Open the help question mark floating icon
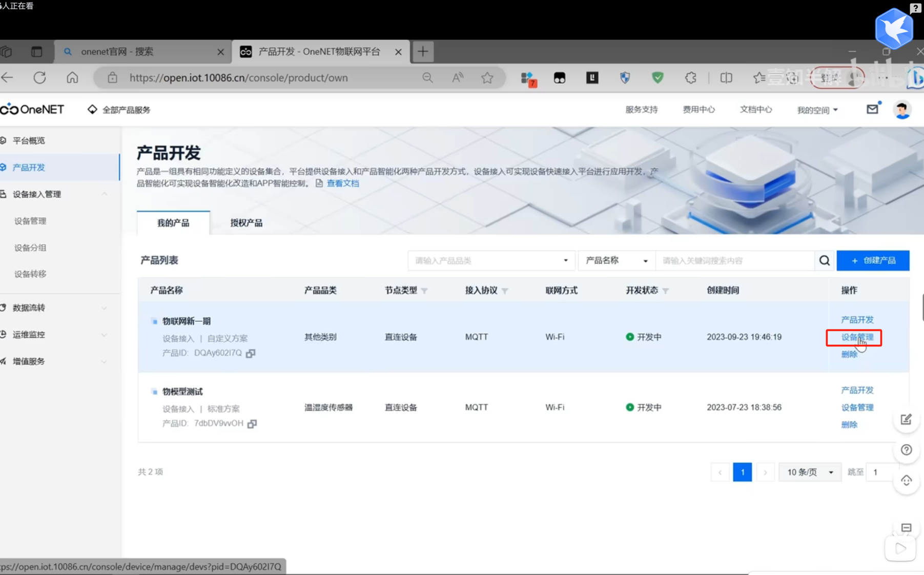This screenshot has height=575, width=924. pos(906,450)
